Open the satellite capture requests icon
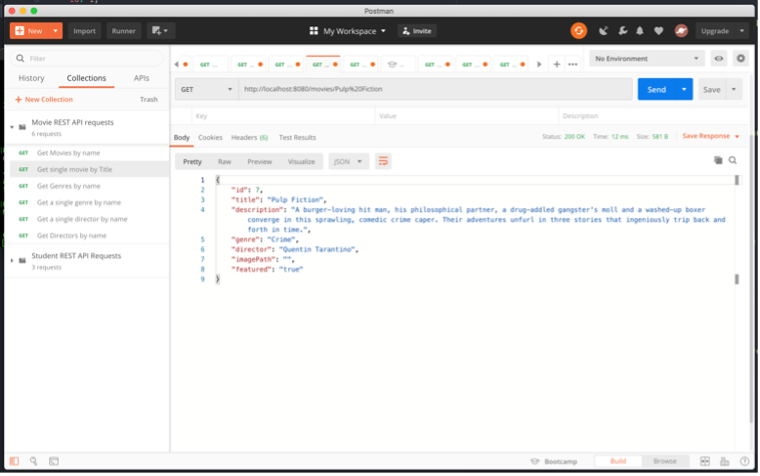760x476 pixels. point(603,31)
